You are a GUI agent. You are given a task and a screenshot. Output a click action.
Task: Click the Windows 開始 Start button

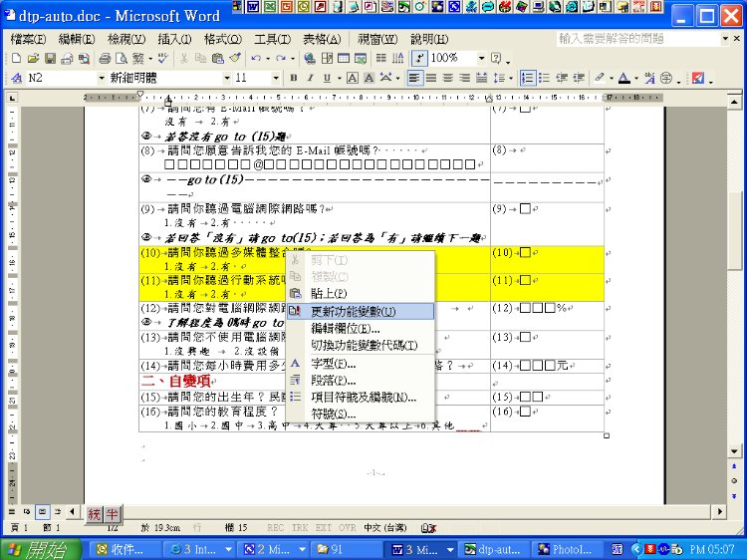41,549
